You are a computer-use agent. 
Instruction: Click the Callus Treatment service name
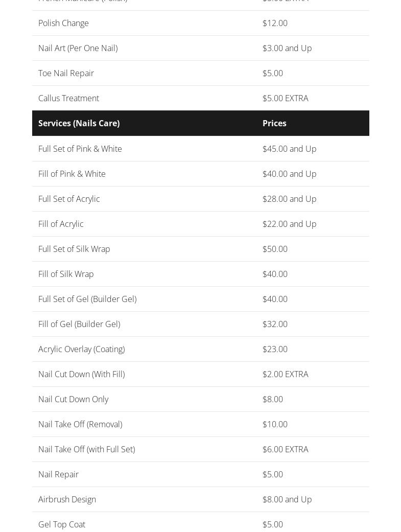(x=68, y=98)
